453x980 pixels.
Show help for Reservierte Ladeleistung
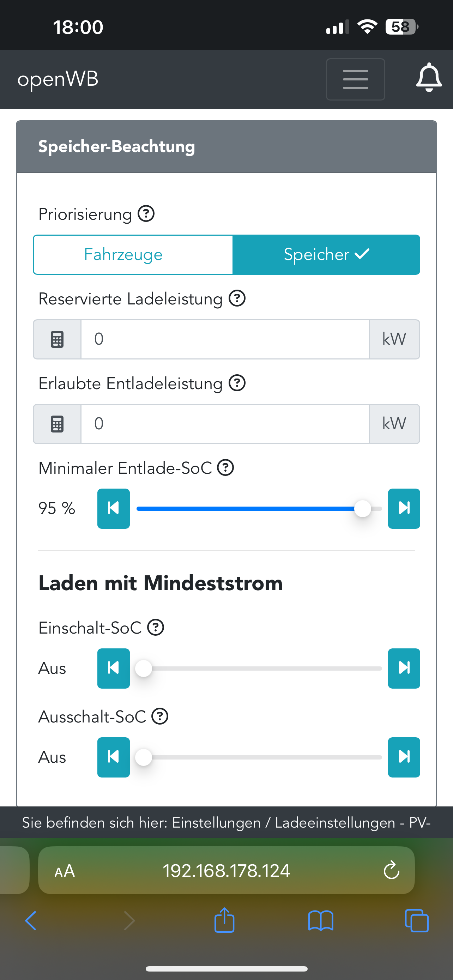click(x=237, y=298)
